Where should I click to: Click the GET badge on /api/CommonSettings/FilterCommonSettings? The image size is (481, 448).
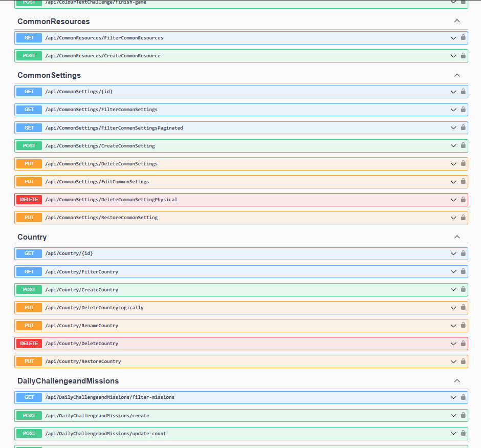(x=29, y=109)
